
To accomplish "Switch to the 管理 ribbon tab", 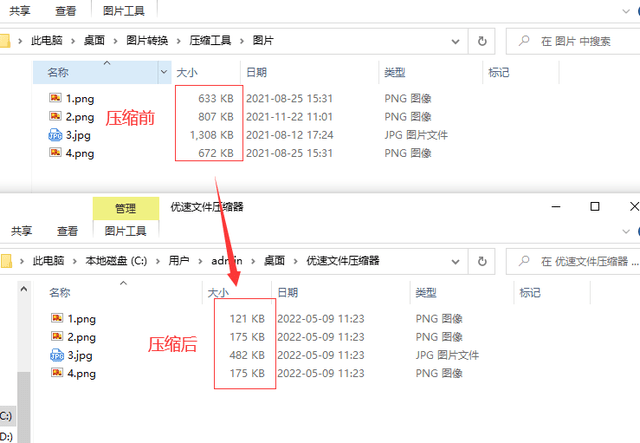I will pyautogui.click(x=125, y=208).
